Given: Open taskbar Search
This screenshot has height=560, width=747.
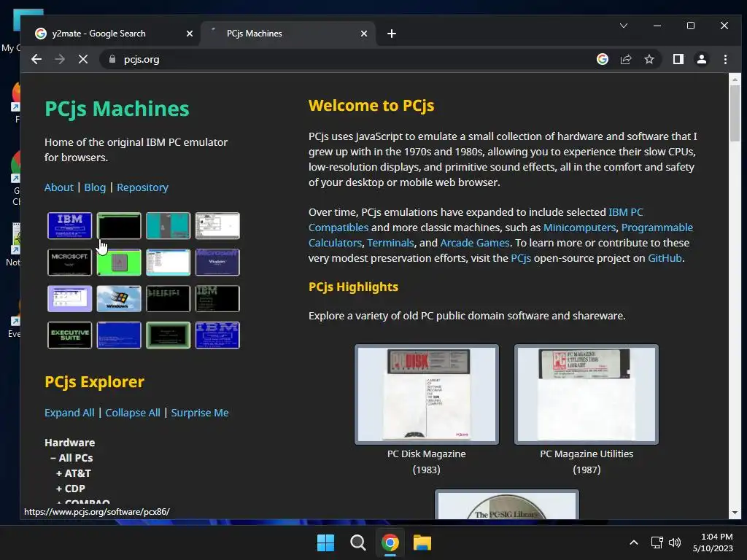Looking at the screenshot, I should [357, 542].
